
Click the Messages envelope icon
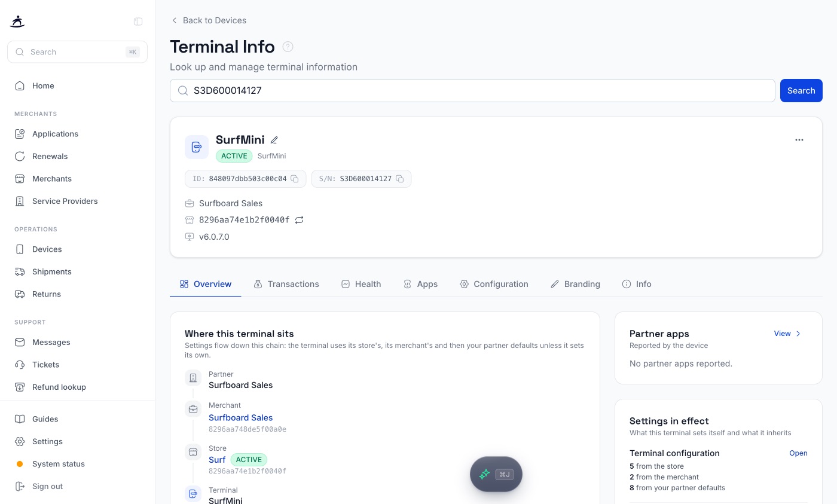(20, 342)
